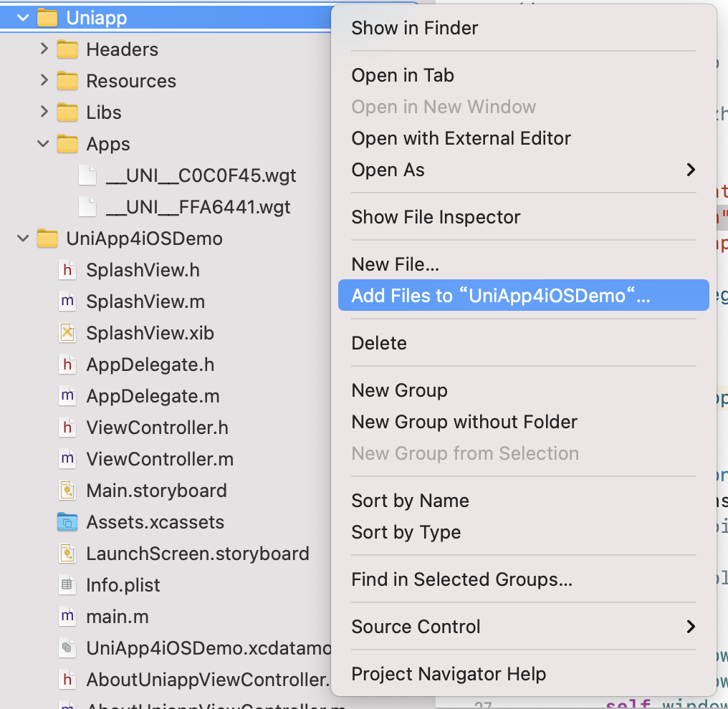Select the Resources folder name

[x=131, y=81]
